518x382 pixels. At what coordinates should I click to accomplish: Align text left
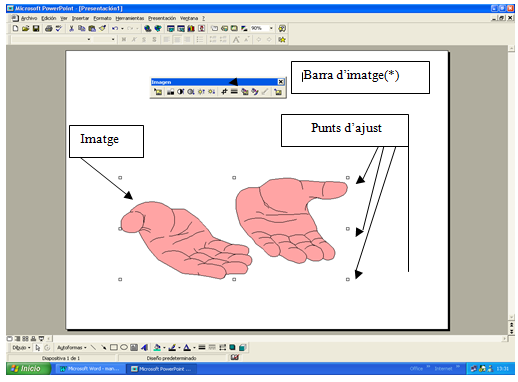[167, 40]
